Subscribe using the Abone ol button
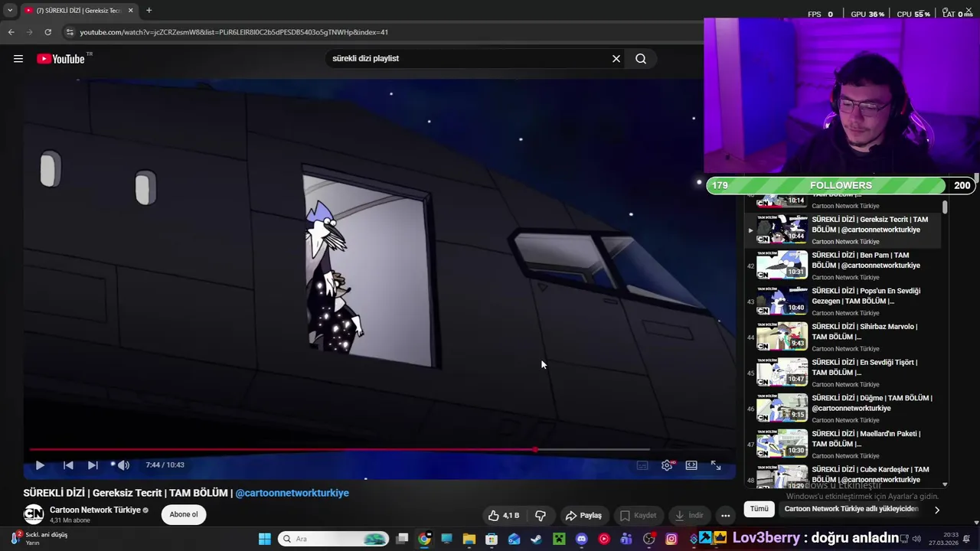 click(184, 514)
